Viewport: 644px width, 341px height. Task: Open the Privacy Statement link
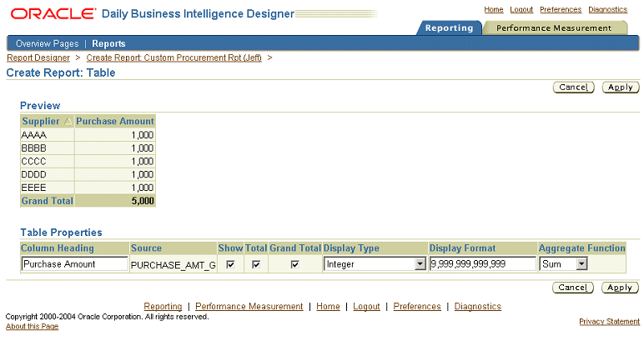point(609,321)
